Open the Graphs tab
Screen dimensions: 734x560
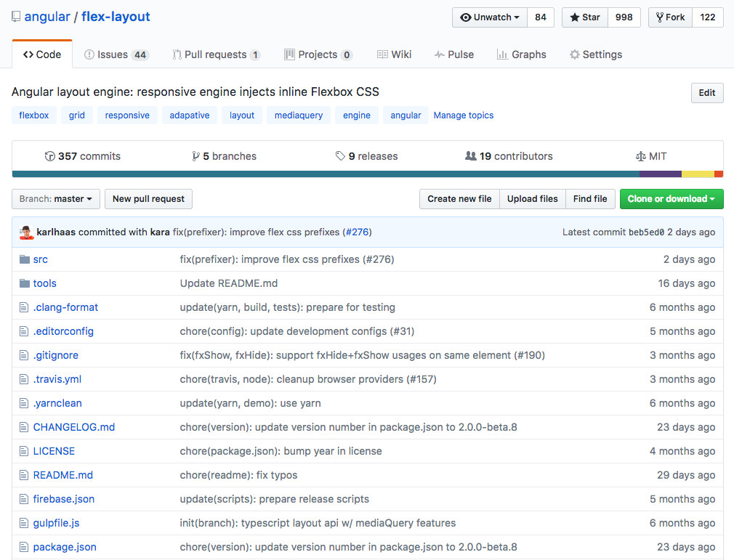[x=522, y=54]
